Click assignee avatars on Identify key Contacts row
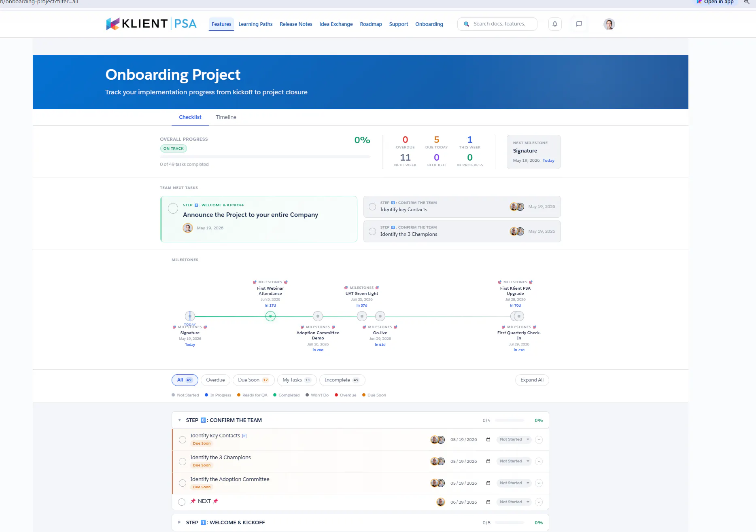 (437, 439)
